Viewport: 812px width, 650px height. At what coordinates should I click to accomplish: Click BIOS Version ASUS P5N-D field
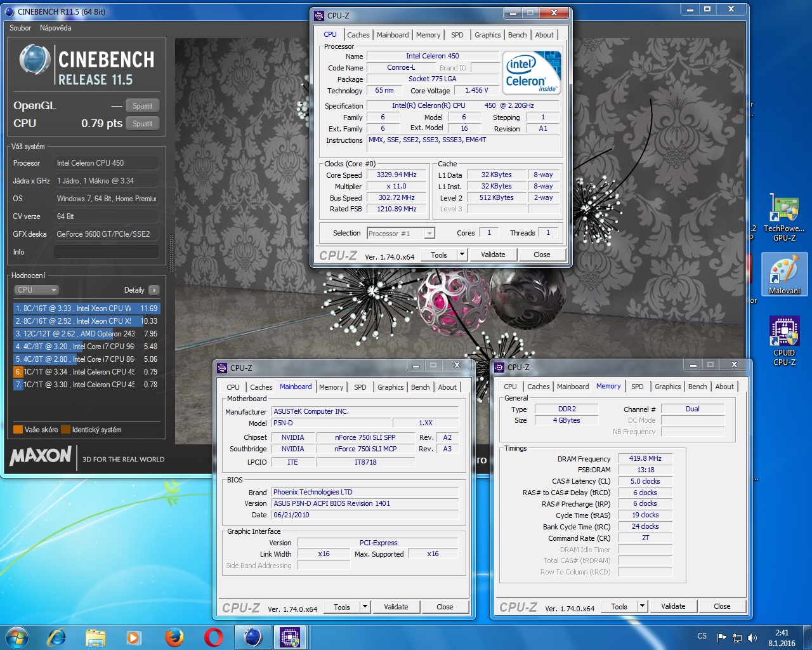click(x=365, y=503)
